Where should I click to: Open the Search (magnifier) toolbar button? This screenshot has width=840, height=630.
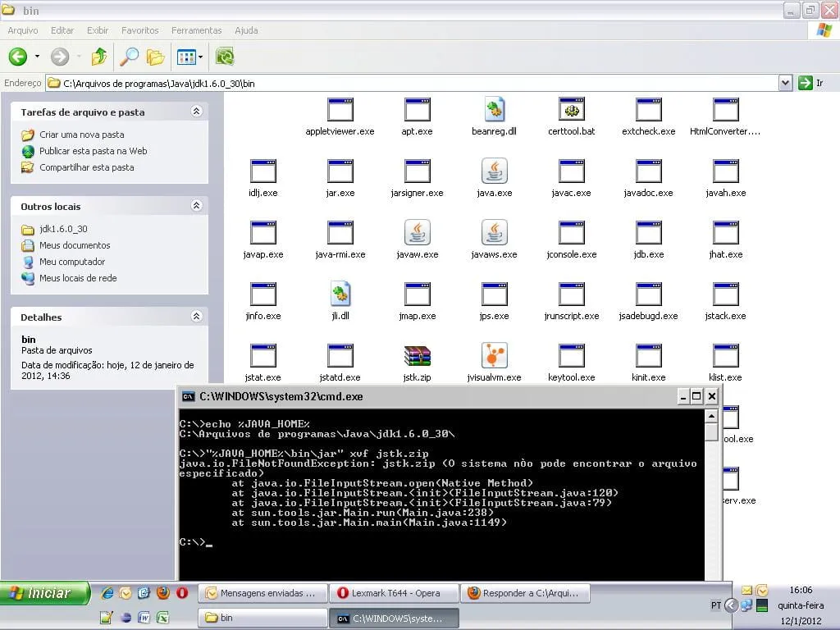point(129,57)
